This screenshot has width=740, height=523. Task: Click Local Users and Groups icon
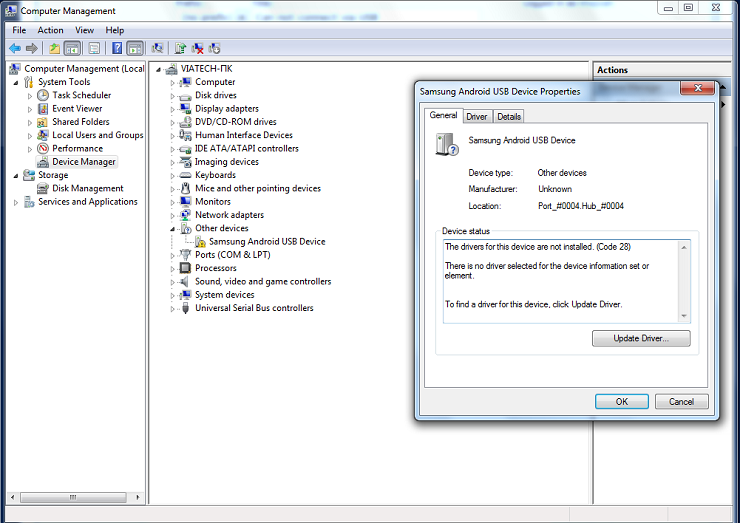coord(43,135)
